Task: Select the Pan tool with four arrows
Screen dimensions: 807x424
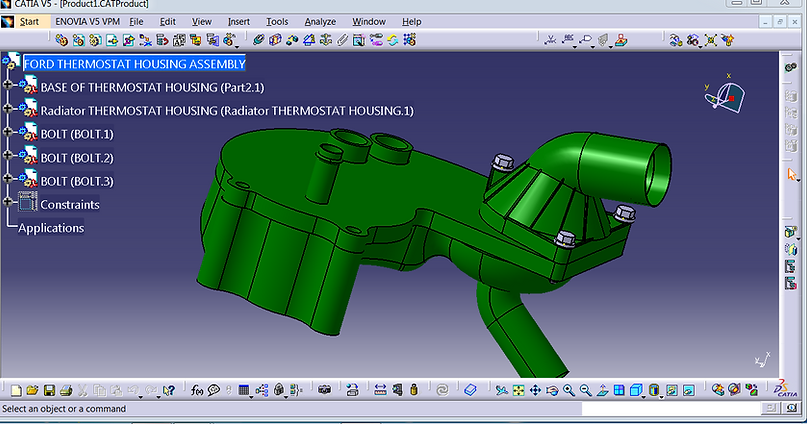Action: (535, 391)
